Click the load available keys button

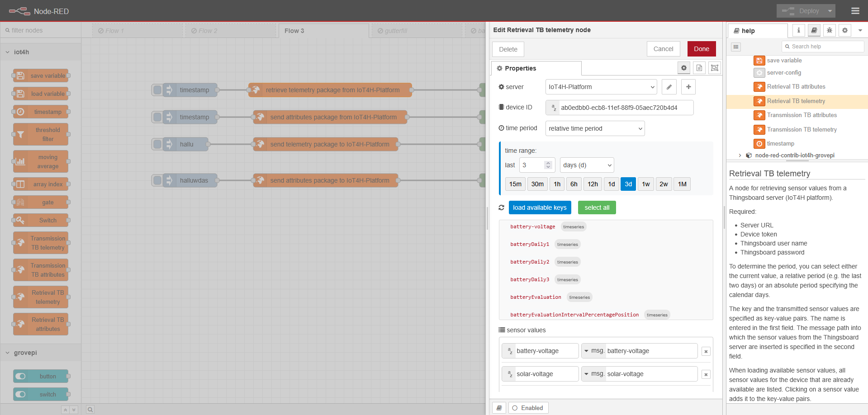click(x=540, y=207)
